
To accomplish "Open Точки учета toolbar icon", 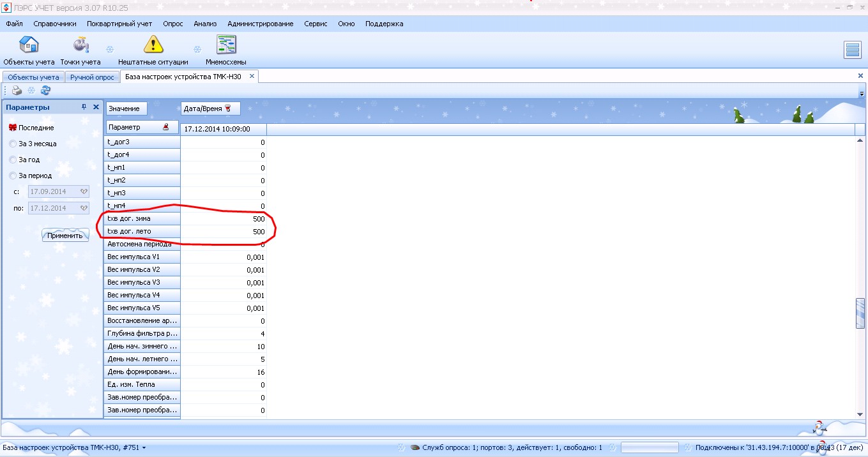I will [80, 45].
